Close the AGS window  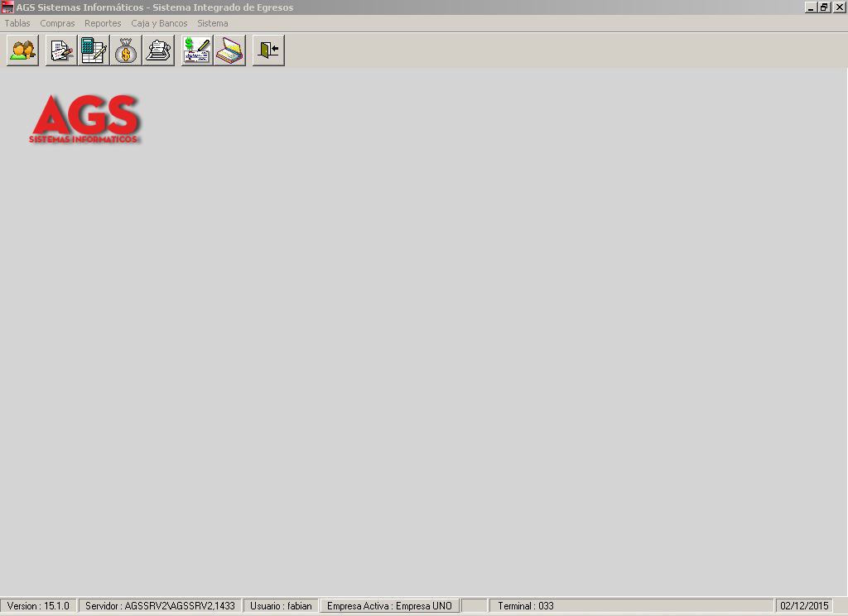point(840,7)
